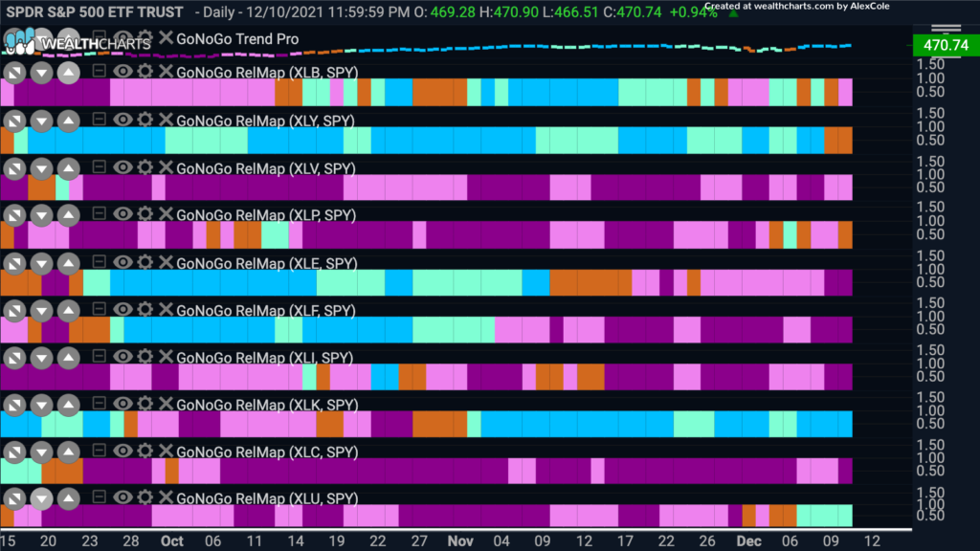Image resolution: width=980 pixels, height=551 pixels.
Task: Move the XLC pane down
Action: pos(42,452)
